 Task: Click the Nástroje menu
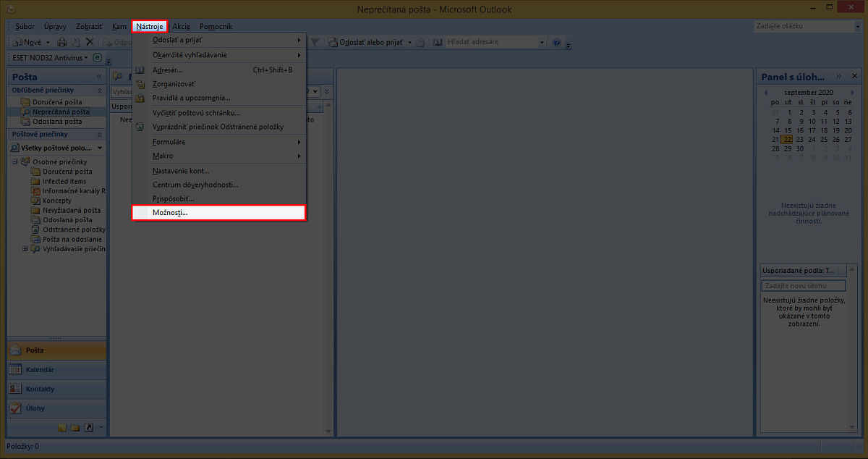[150, 26]
